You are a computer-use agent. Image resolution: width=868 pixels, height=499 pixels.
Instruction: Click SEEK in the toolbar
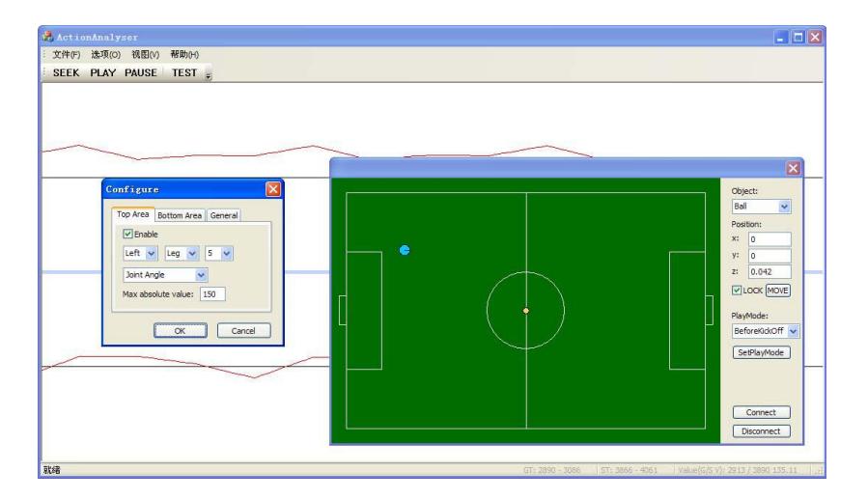pos(66,73)
